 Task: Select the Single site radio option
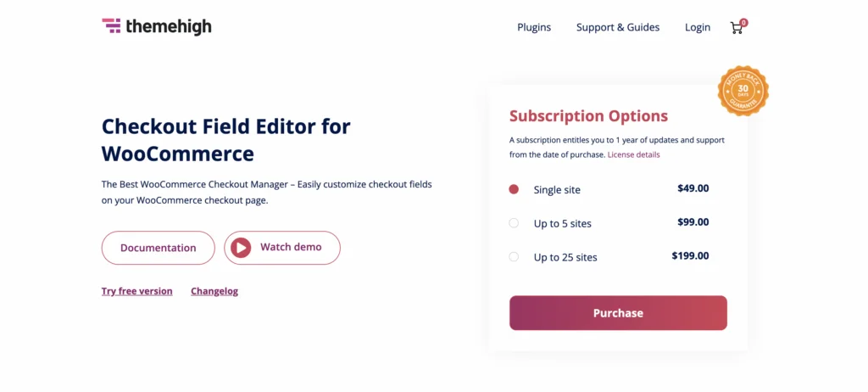(514, 189)
